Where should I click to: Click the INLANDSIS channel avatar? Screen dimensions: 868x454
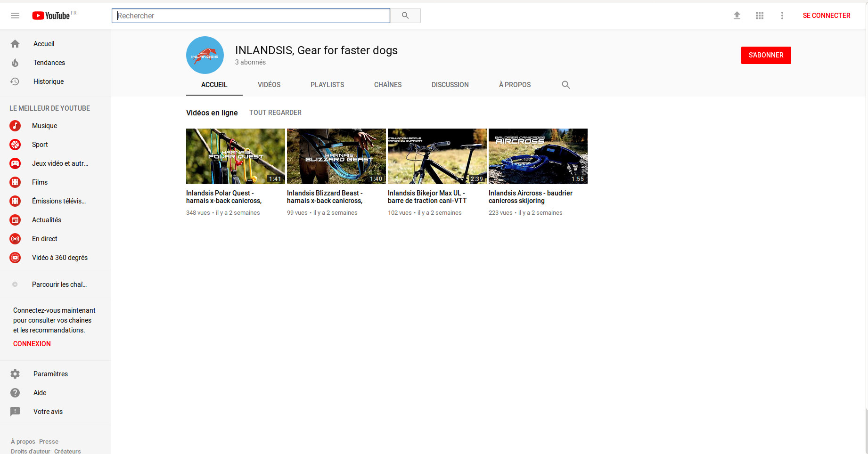(x=205, y=55)
